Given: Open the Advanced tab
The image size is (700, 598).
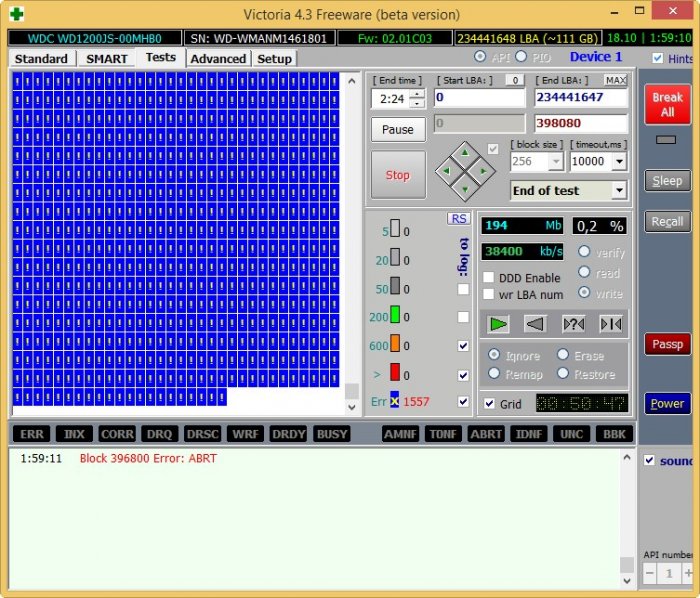Looking at the screenshot, I should (218, 58).
